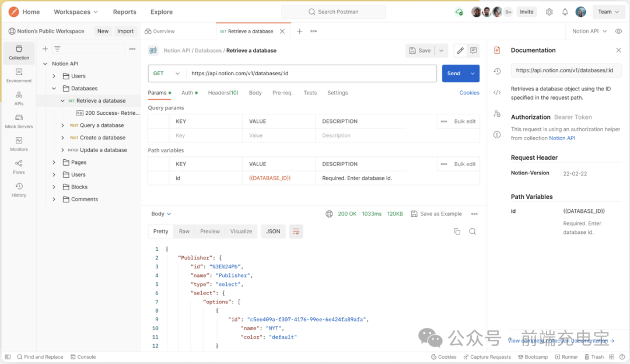
Task: Click the request URL input field
Action: [311, 73]
